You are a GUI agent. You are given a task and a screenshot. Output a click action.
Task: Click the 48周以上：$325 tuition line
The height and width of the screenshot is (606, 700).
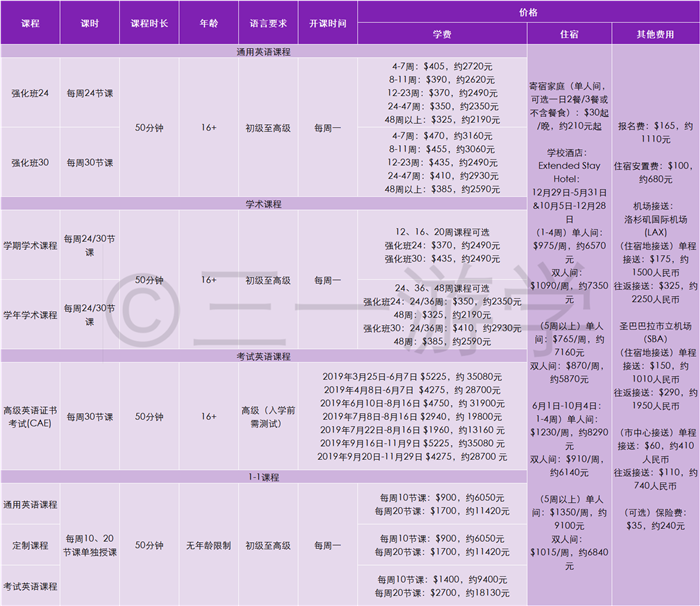pos(442,120)
